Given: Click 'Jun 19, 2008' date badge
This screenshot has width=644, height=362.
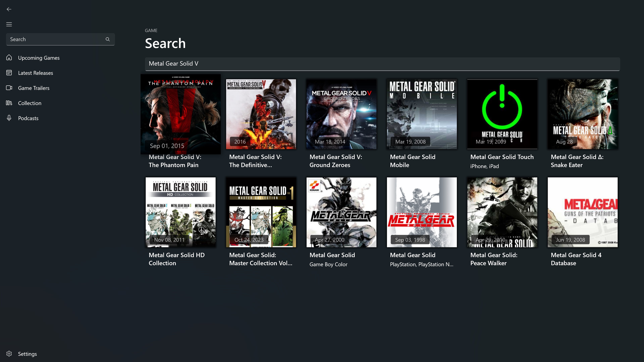Looking at the screenshot, I should click(570, 240).
